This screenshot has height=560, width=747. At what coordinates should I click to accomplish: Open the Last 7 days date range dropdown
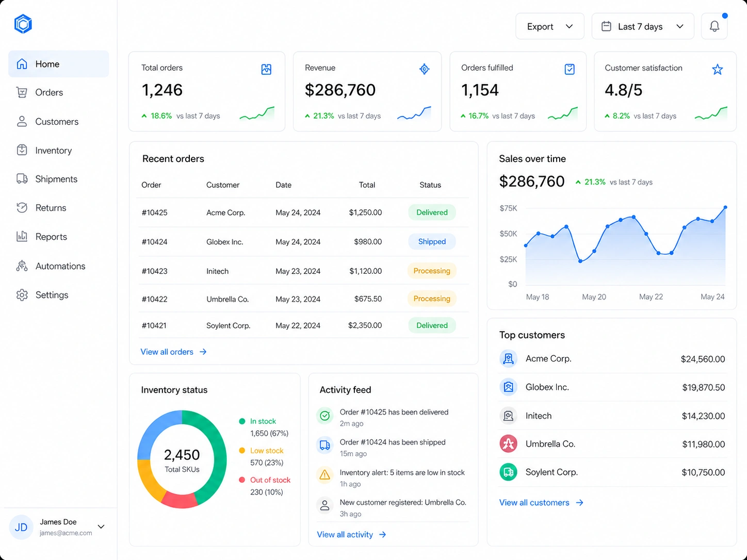(643, 26)
